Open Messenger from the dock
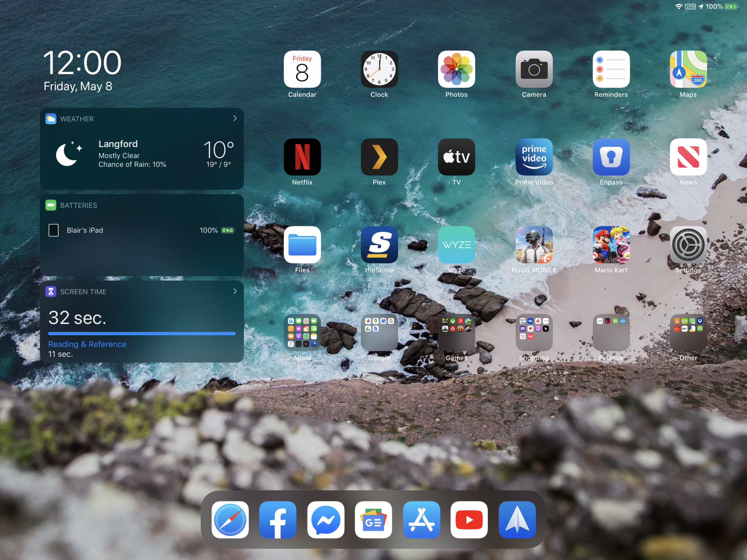 tap(326, 520)
